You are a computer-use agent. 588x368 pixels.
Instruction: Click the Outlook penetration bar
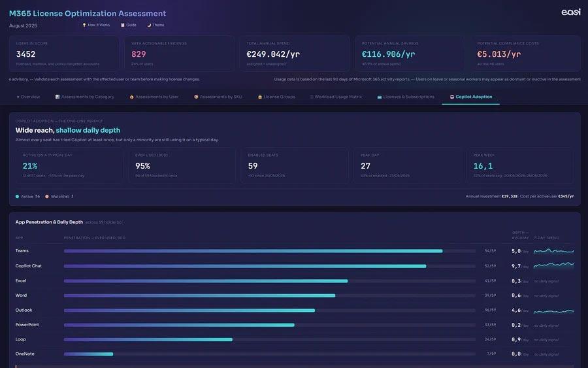coord(270,310)
